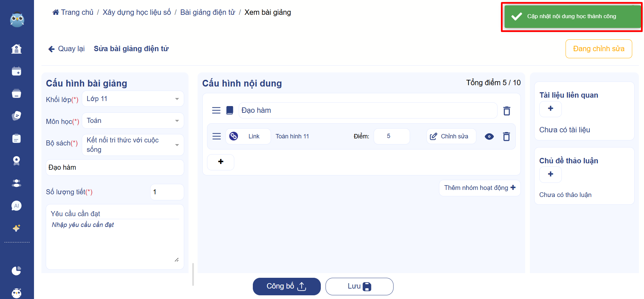Expand the Bộ sách dropdown
This screenshot has width=644, height=299.
[133, 145]
